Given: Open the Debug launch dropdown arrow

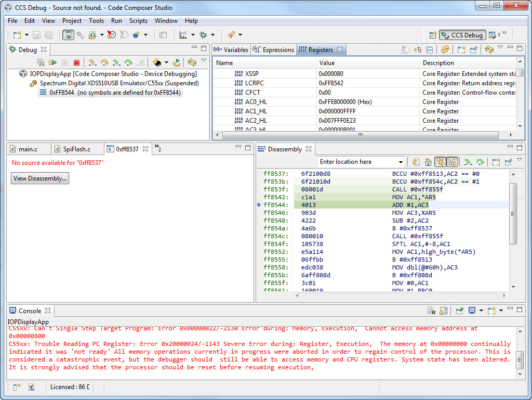Looking at the screenshot, I should point(212,35).
